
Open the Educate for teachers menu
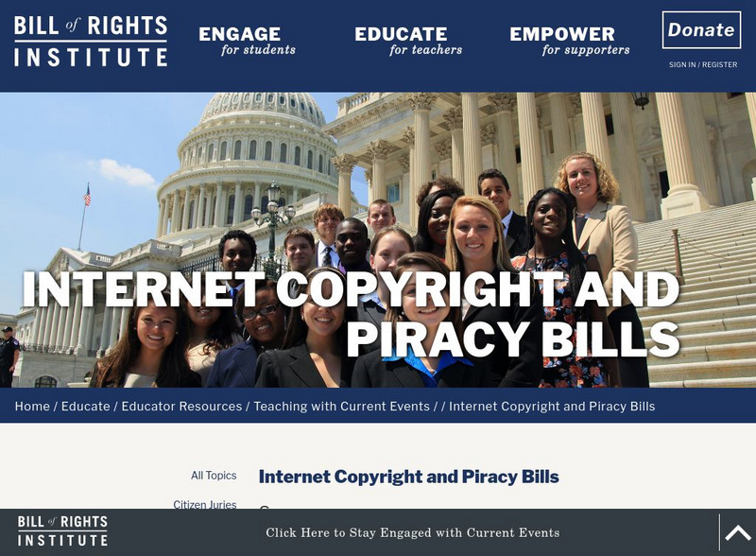pyautogui.click(x=408, y=41)
